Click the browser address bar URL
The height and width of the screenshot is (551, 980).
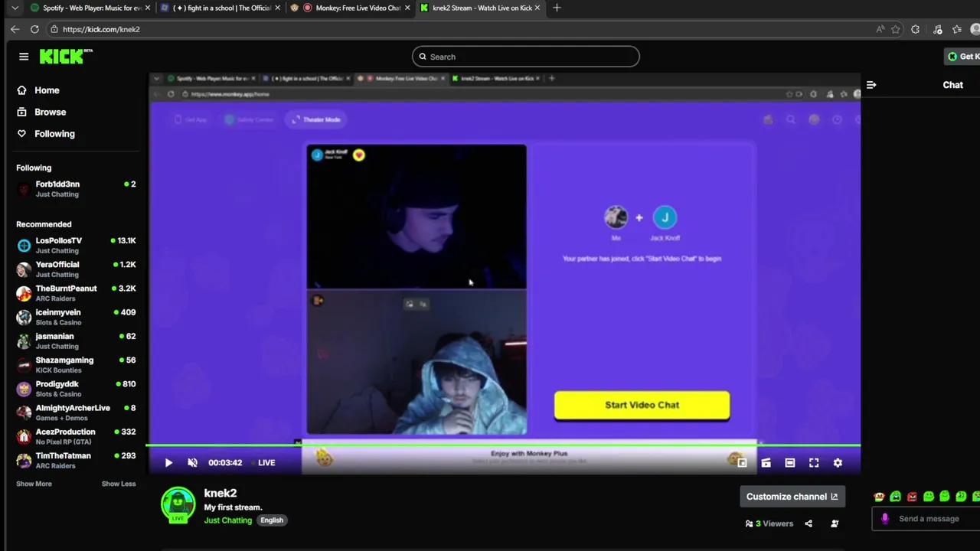click(101, 29)
